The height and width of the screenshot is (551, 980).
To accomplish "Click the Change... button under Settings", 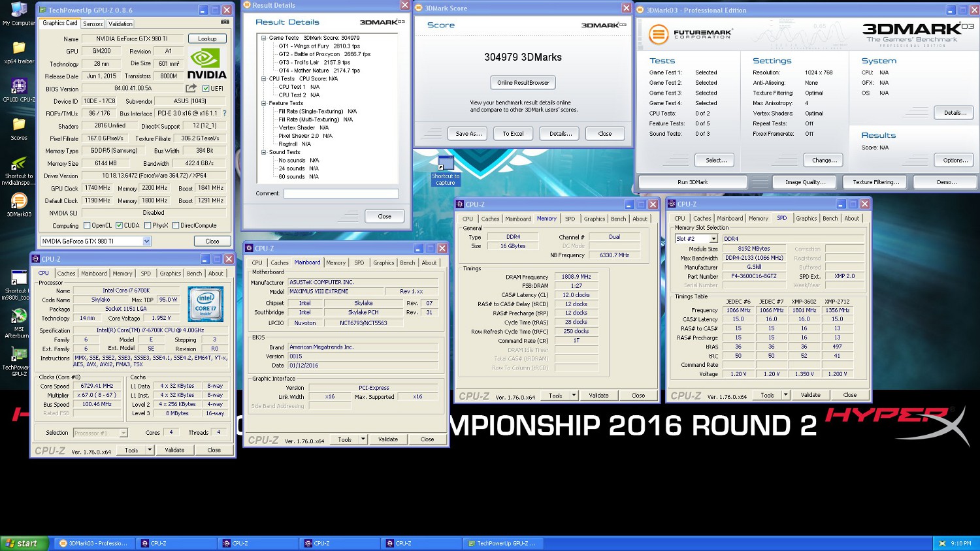I will [x=824, y=160].
